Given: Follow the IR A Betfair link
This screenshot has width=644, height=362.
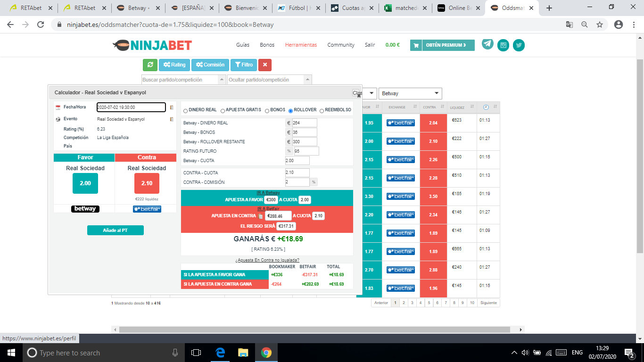Looking at the screenshot, I should click(268, 209).
